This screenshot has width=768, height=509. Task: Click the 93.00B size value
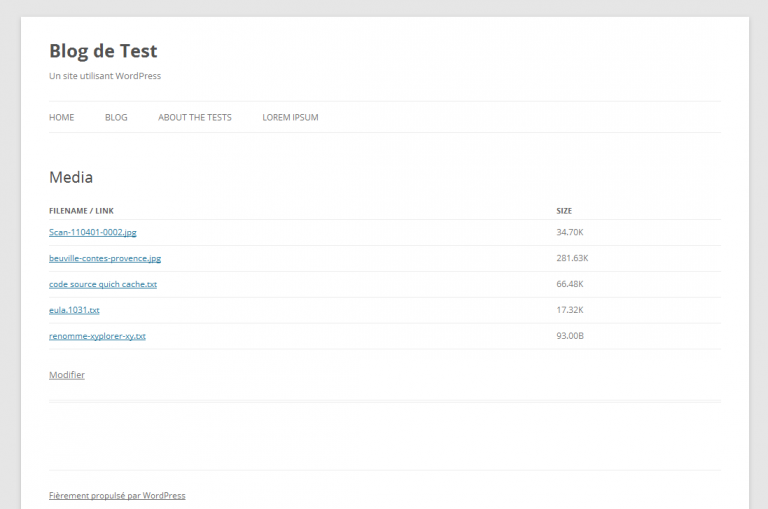570,336
